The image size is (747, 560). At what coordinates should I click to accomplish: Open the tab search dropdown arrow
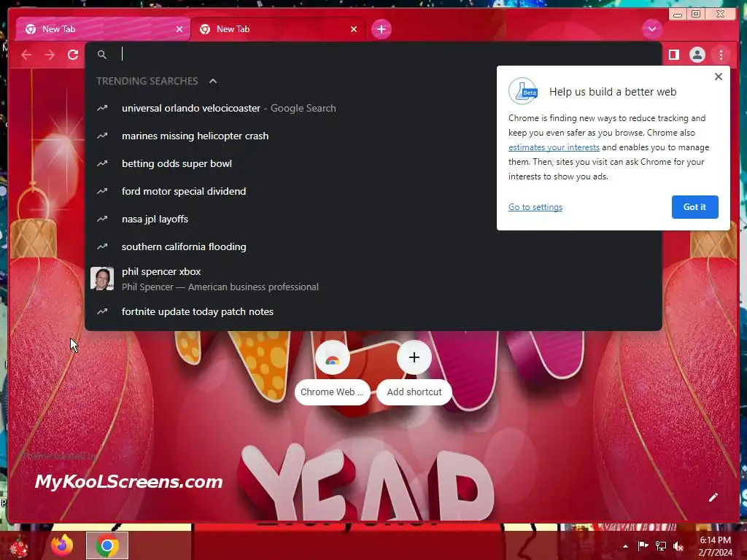click(x=651, y=29)
